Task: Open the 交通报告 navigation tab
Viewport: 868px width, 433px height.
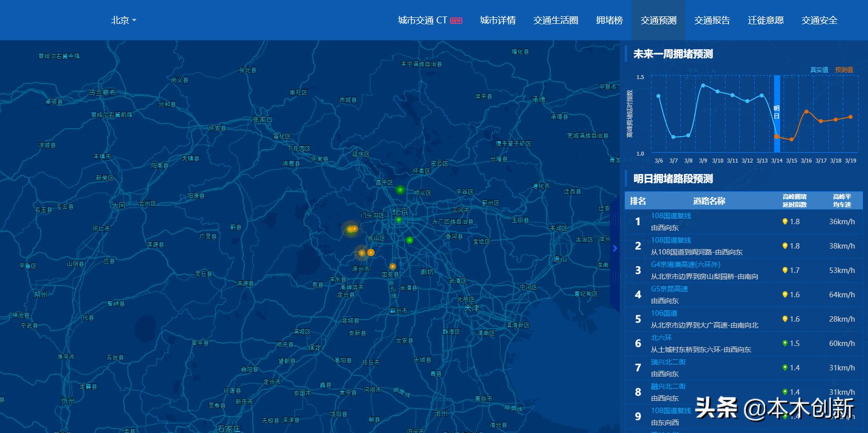Action: point(712,20)
